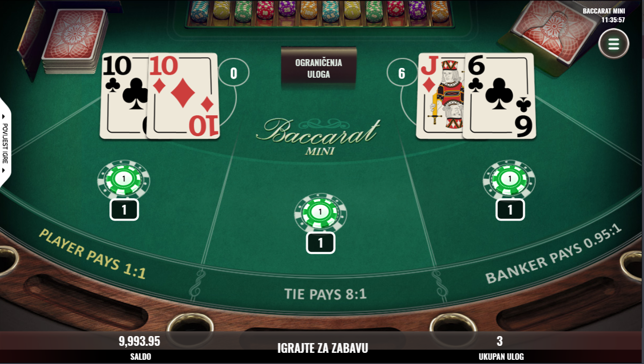This screenshot has height=364, width=644.
Task: Click the Saldo balance display
Action: (x=140, y=348)
